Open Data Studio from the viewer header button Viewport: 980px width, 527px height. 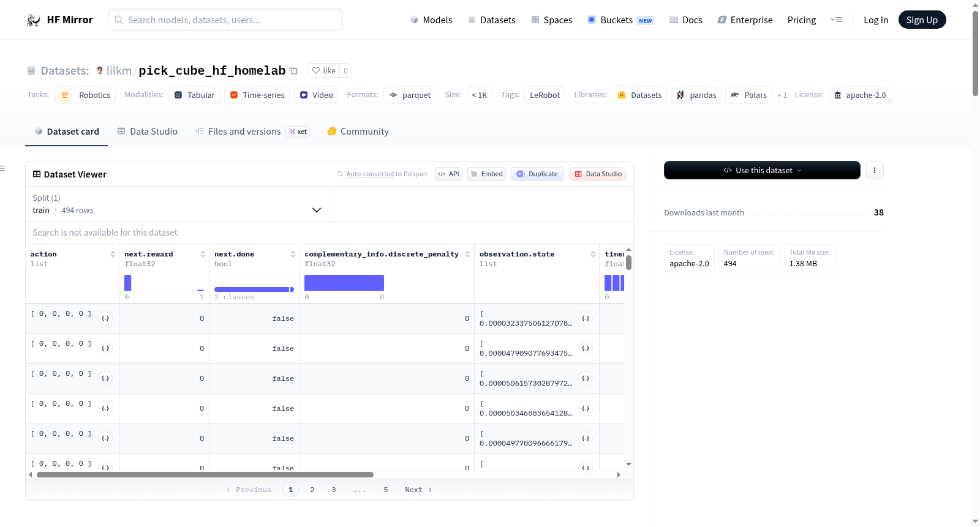598,174
